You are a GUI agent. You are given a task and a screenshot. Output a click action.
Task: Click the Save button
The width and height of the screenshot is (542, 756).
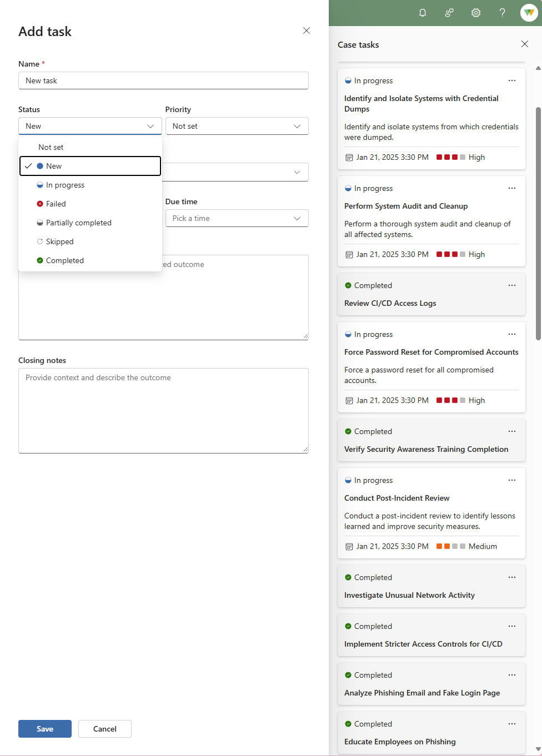pyautogui.click(x=45, y=729)
